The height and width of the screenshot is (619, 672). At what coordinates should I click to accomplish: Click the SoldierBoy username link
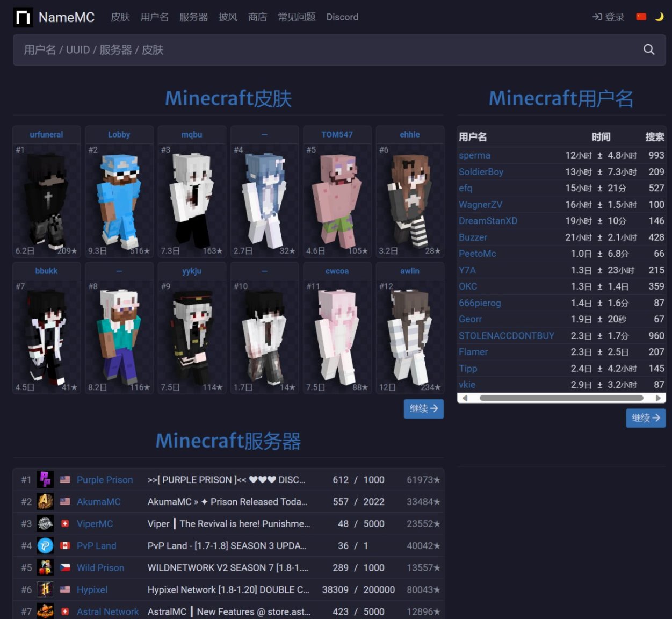481,172
